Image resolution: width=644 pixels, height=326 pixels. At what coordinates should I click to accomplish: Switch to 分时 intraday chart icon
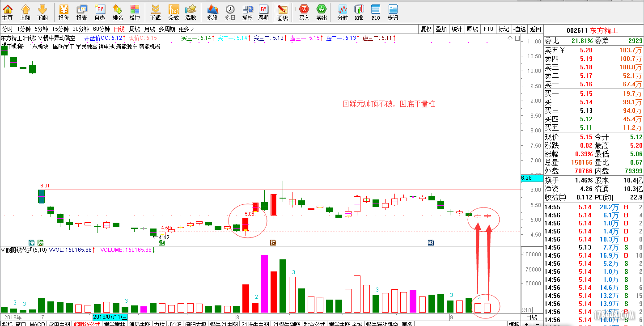343,12
